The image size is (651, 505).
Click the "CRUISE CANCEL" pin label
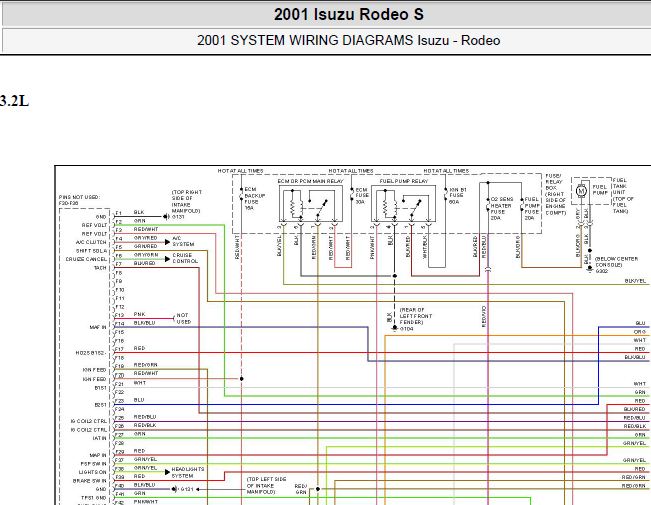[86, 259]
